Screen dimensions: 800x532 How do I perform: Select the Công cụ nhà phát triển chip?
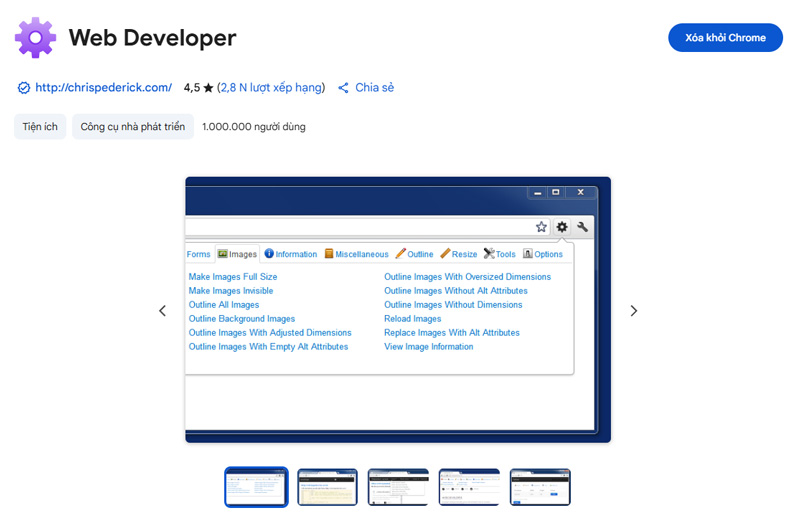pyautogui.click(x=133, y=126)
